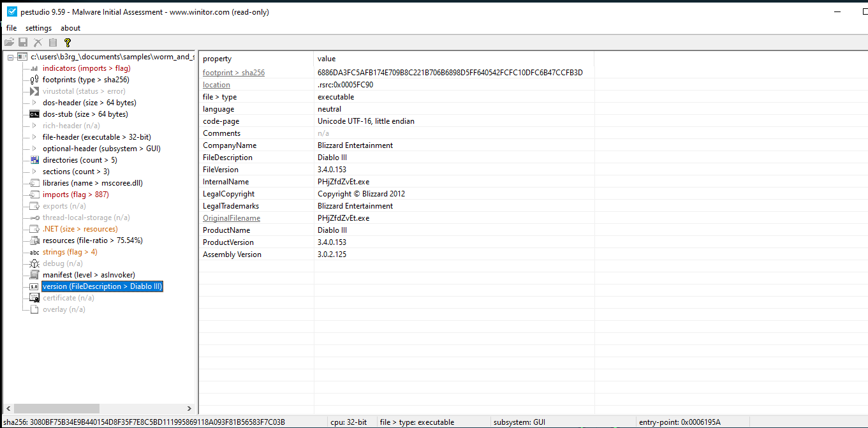Follow the OriginalFilename property link
The height and width of the screenshot is (428, 868).
point(232,218)
